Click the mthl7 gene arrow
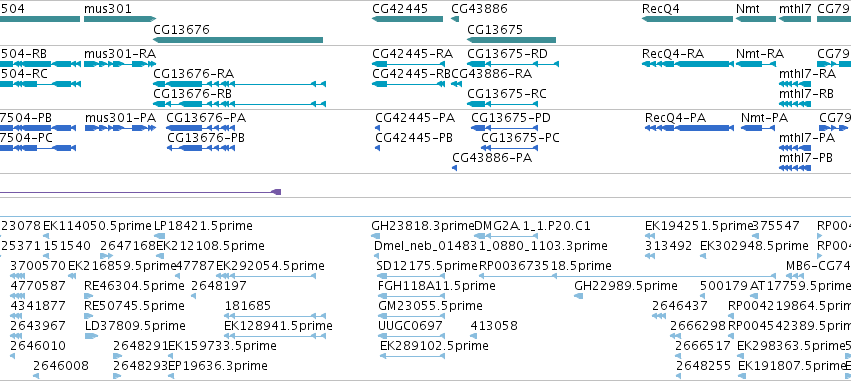This screenshot has height=381, width=851. tap(795, 19)
